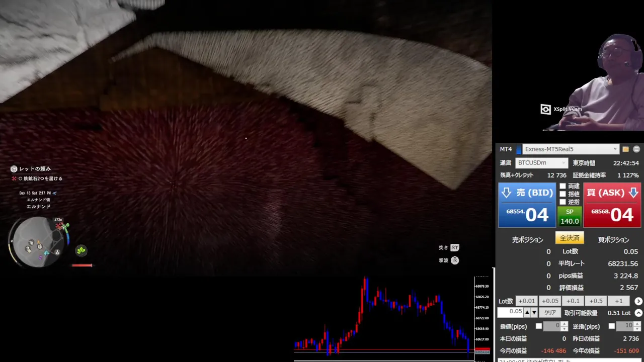644x362 pixels.
Task: Decrease the lot size with the down arrow
Action: click(534, 313)
